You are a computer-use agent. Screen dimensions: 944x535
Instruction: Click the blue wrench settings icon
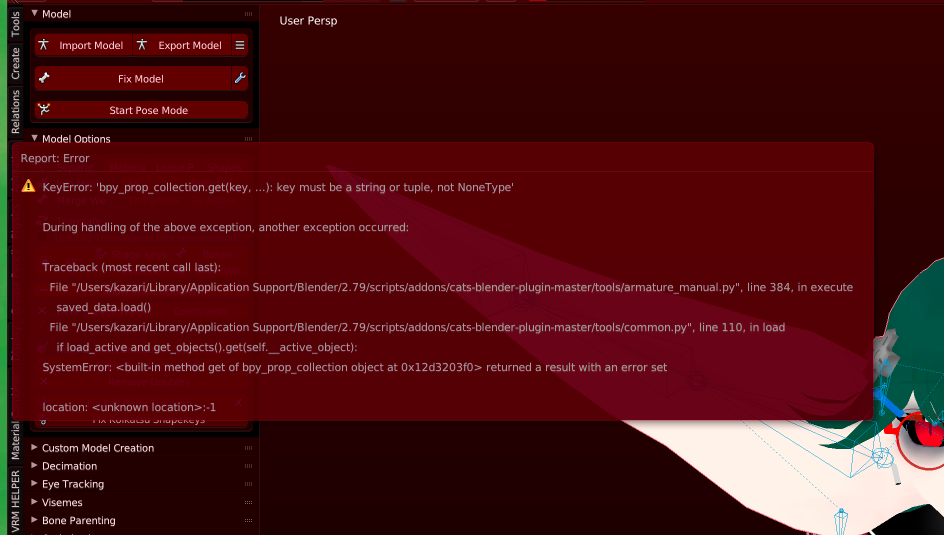click(240, 78)
